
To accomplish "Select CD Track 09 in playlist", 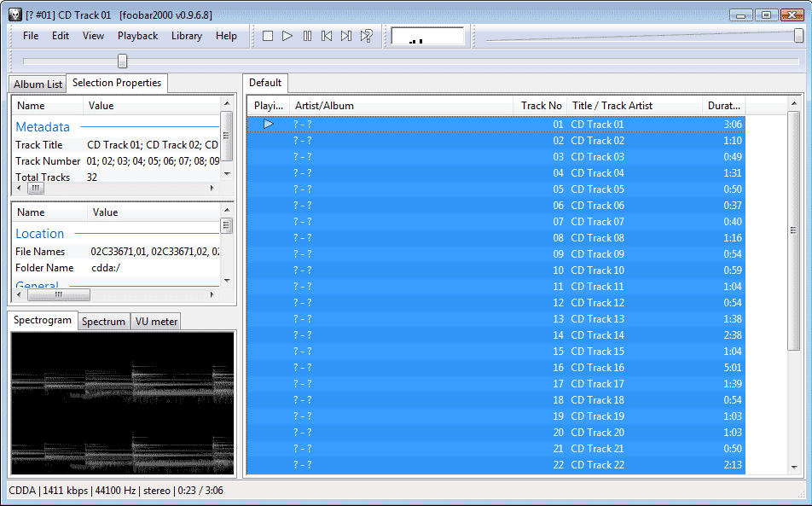I will point(496,253).
